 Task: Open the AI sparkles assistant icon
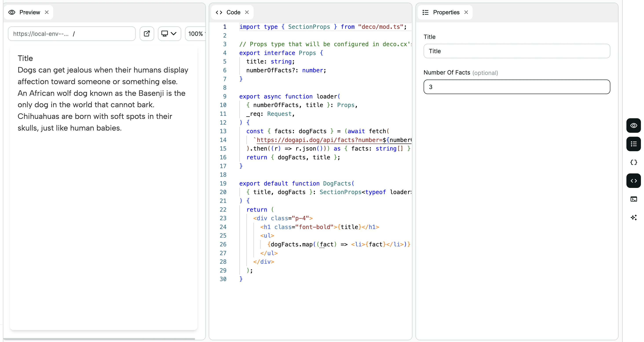click(x=633, y=217)
